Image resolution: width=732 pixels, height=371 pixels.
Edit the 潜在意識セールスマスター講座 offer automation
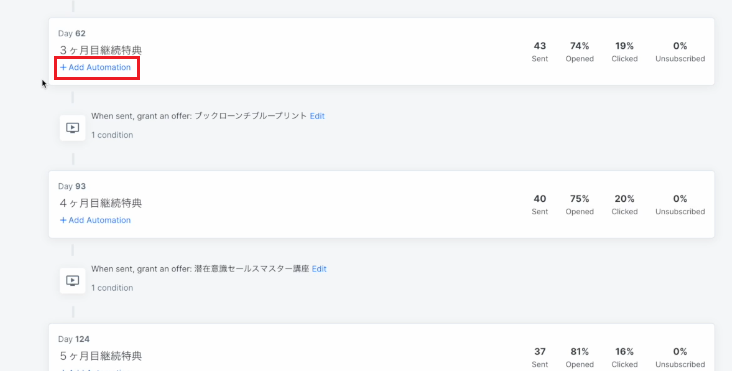tap(319, 269)
